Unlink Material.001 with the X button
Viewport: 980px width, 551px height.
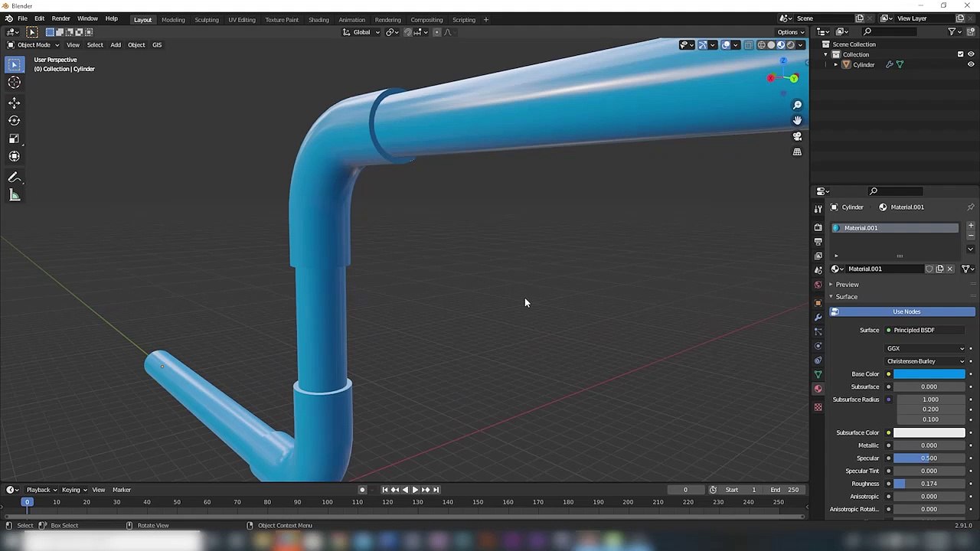(x=950, y=269)
